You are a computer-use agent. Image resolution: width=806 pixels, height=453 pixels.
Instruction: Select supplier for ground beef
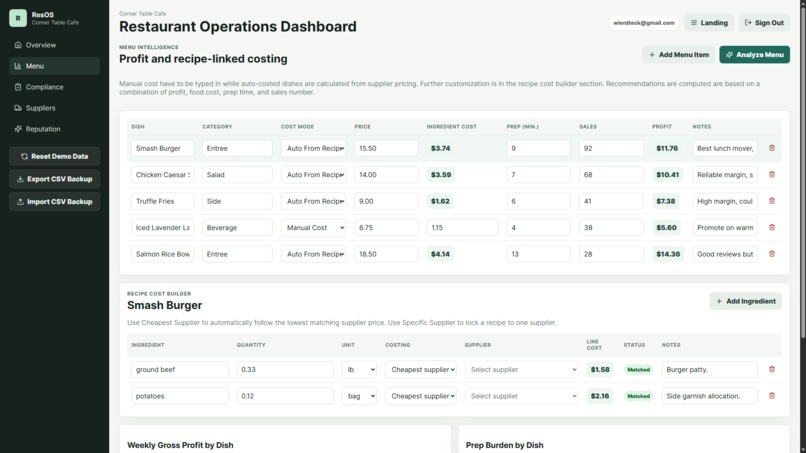[522, 369]
